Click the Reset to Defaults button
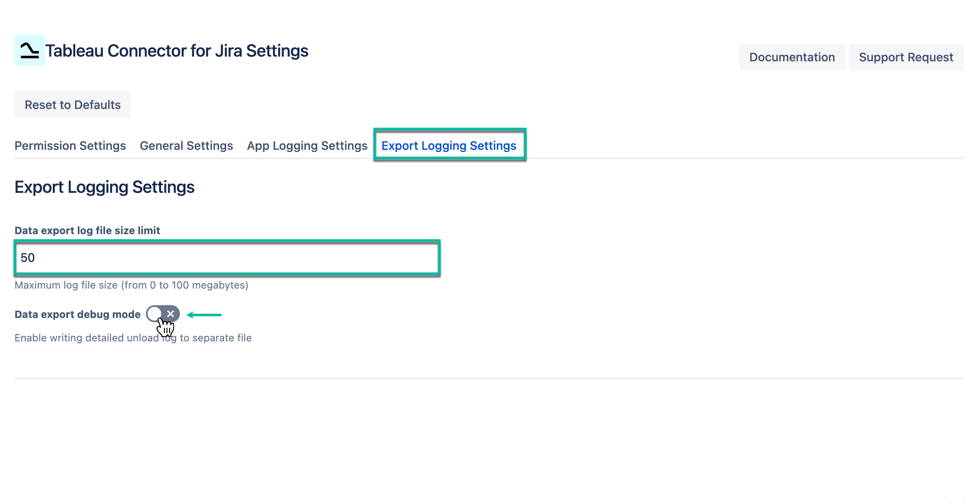 (72, 104)
